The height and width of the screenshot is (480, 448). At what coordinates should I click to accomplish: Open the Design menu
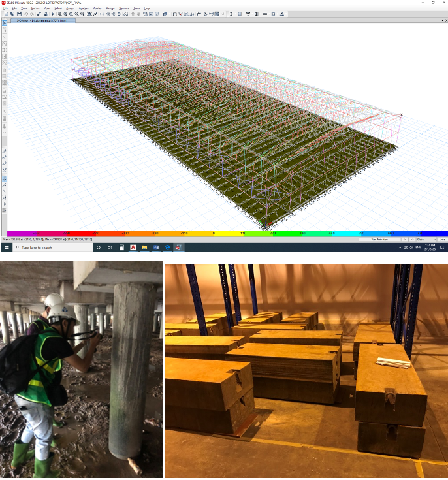coord(110,8)
